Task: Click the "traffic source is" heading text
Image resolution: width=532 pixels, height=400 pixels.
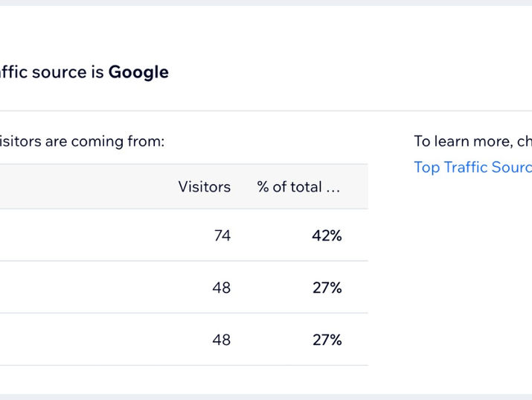Action: [51, 72]
